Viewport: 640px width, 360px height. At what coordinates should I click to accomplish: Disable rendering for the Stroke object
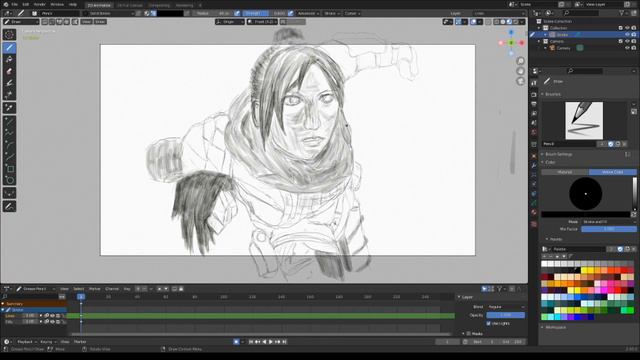pos(633,35)
